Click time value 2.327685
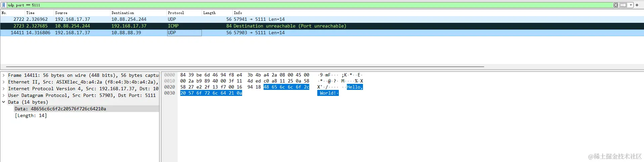644x162 pixels. coord(37,26)
